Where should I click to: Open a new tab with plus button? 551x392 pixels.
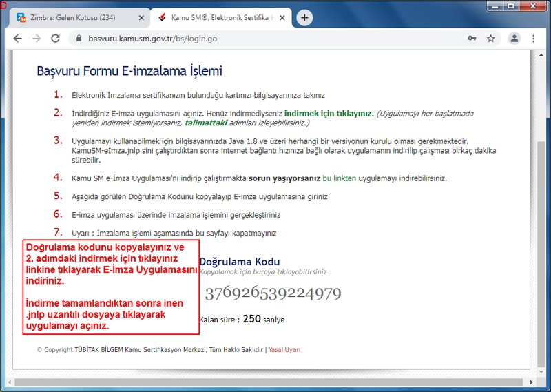click(x=304, y=17)
